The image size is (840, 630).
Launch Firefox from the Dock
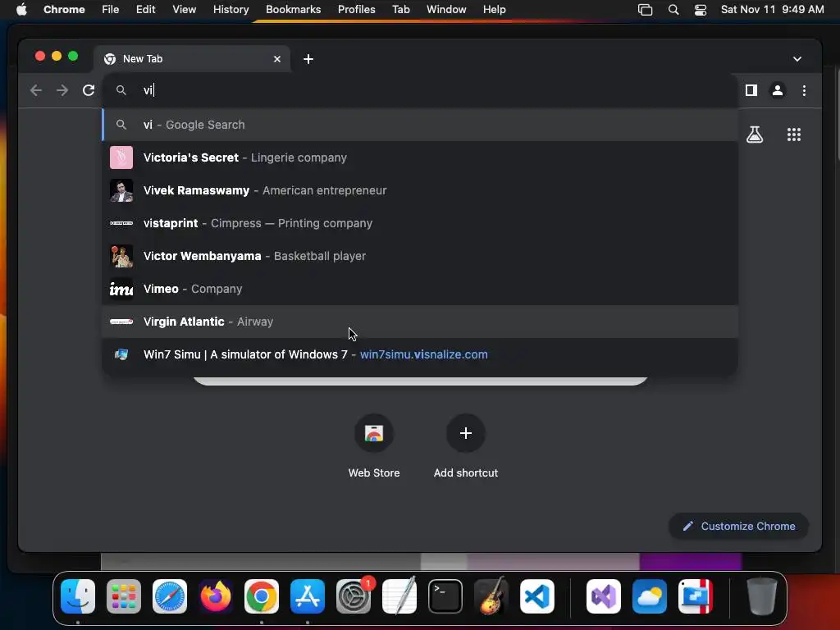coord(216,596)
